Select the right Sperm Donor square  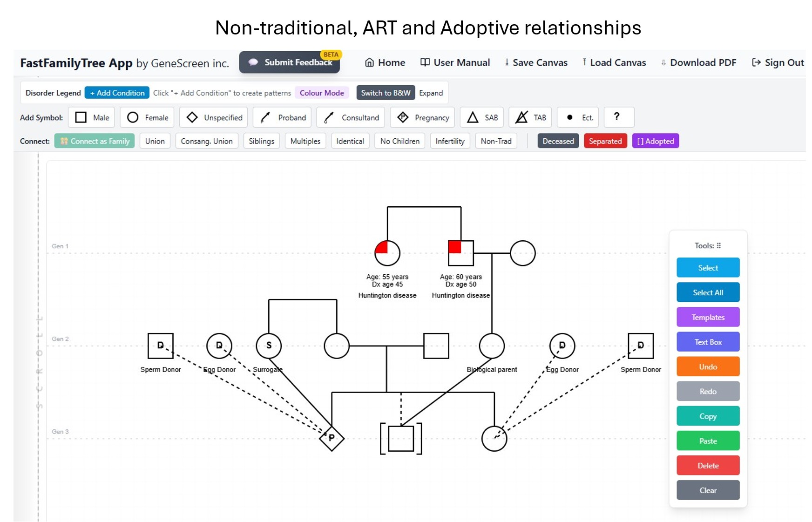pyautogui.click(x=641, y=346)
